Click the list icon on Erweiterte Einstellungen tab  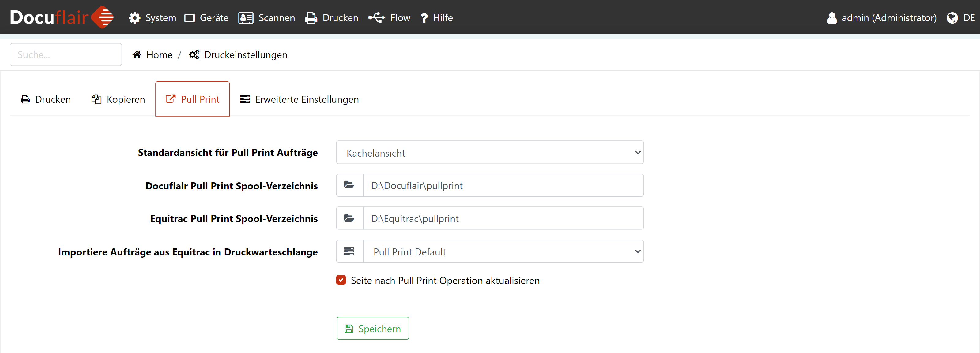[245, 99]
